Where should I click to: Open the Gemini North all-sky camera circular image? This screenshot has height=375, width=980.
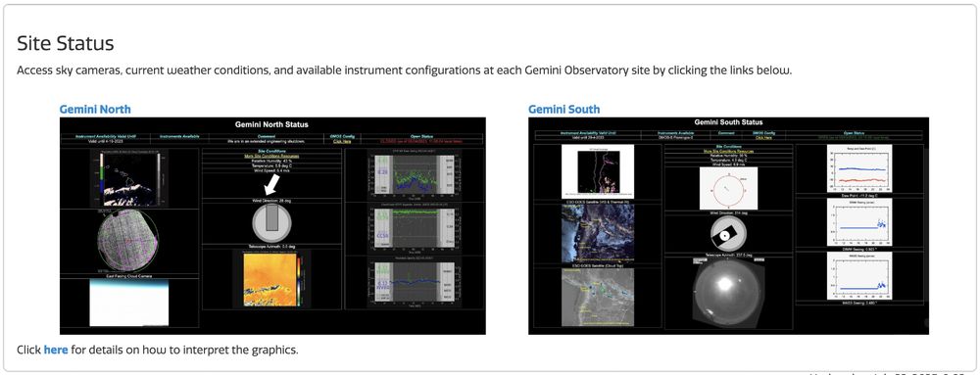point(128,240)
